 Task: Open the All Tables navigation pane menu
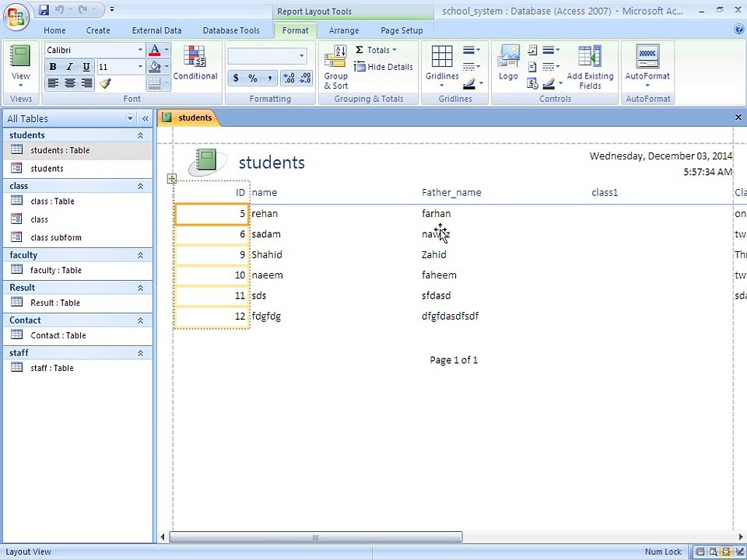point(130,118)
